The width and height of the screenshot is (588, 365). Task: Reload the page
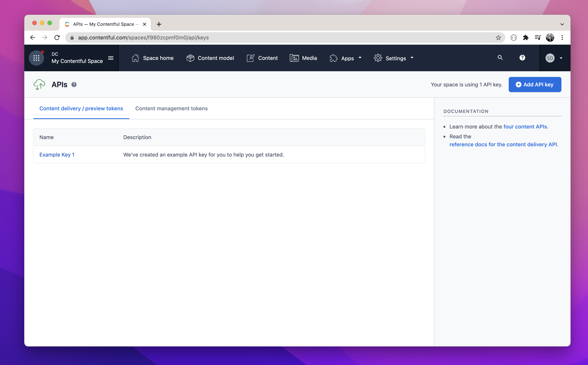(x=57, y=38)
